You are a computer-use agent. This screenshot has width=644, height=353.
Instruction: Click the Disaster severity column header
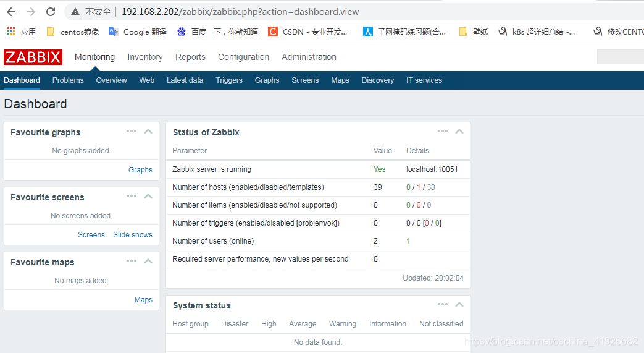[235, 324]
